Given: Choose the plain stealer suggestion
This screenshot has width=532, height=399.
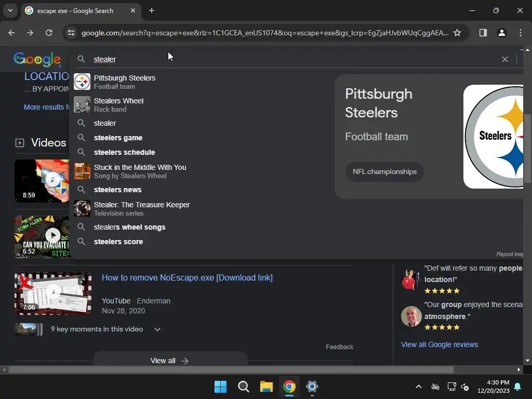Looking at the screenshot, I should tap(200, 123).
